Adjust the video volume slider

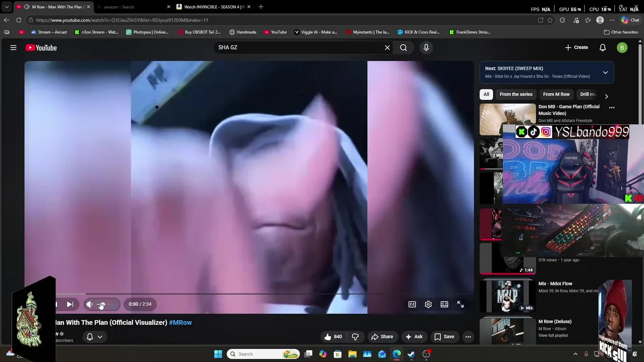[x=107, y=304]
